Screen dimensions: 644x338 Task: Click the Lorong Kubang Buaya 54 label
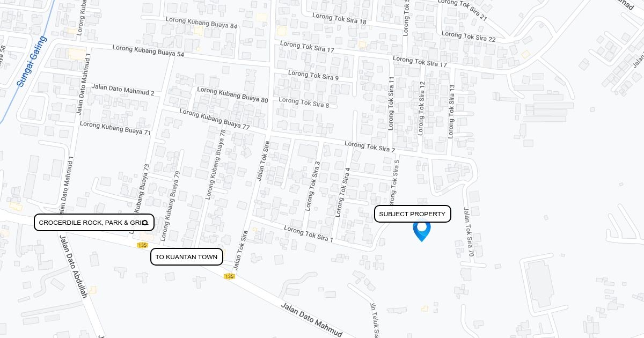(x=148, y=51)
